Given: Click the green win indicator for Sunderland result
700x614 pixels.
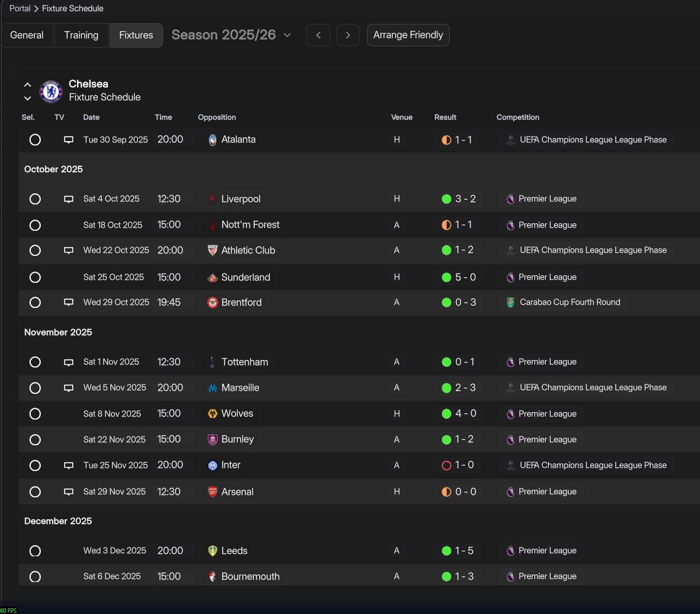Looking at the screenshot, I should pyautogui.click(x=447, y=277).
